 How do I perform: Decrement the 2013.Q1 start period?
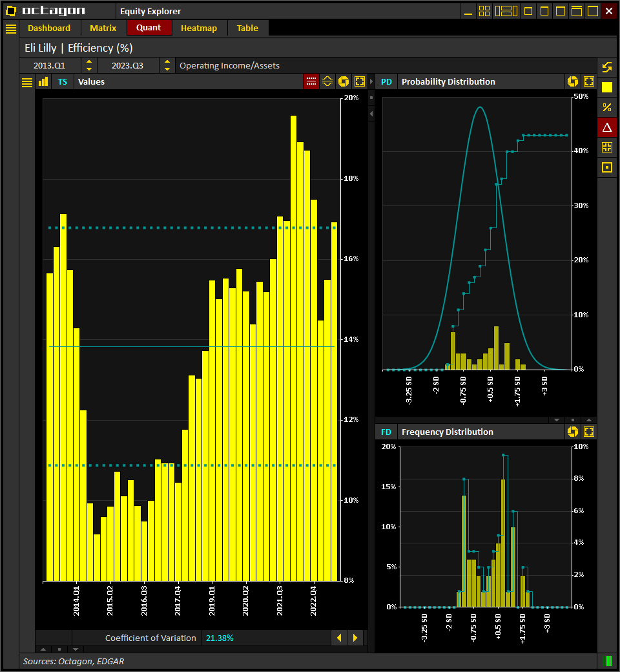89,69
